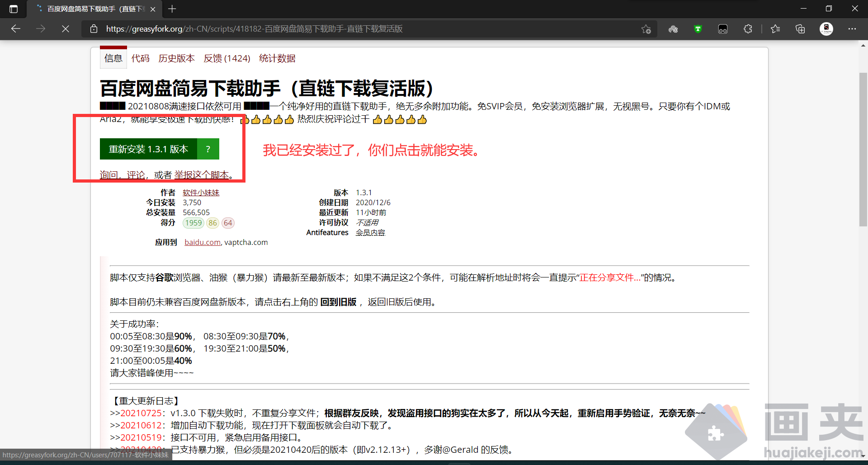868x465 pixels.
Task: Click the browser profile avatar
Action: coord(826,28)
